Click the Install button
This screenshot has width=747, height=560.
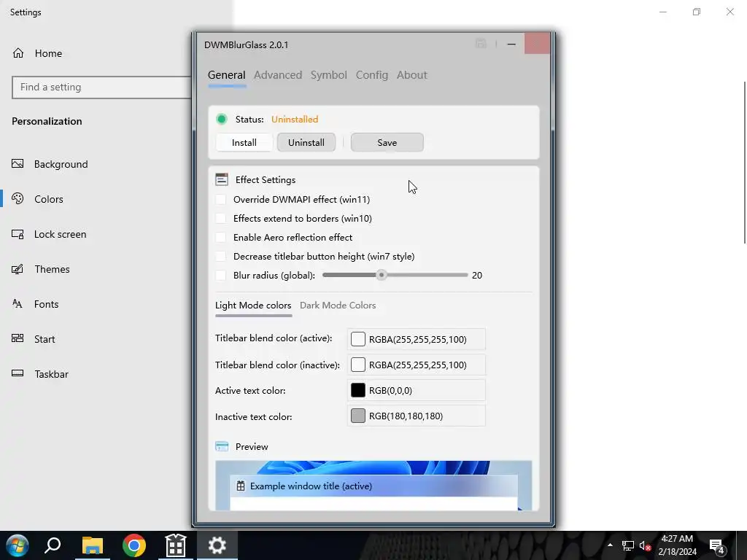[x=244, y=142]
